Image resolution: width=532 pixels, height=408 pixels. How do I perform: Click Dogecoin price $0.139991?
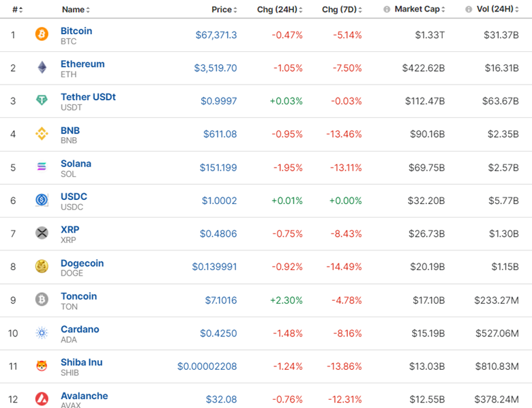click(x=214, y=267)
